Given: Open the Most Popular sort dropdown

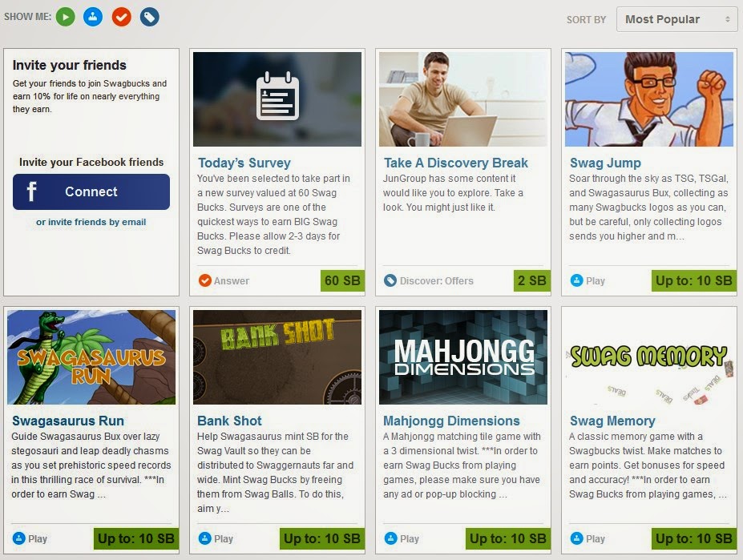Looking at the screenshot, I should click(x=676, y=19).
